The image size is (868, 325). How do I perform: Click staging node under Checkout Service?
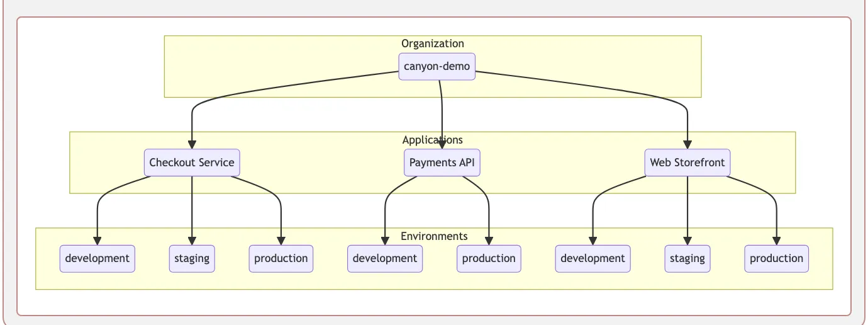[x=192, y=258]
